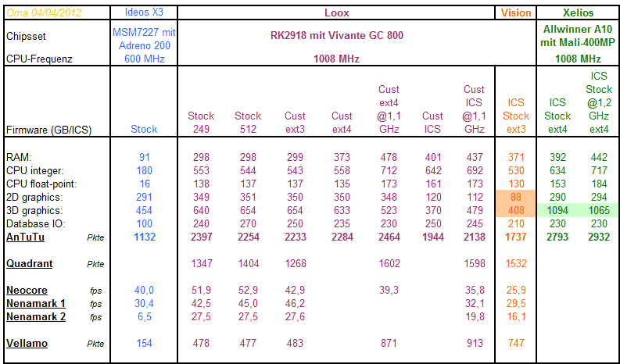Screen dimensions: 620x364
Task: Click the Ideos X3 RAM value 91
Action: click(145, 157)
